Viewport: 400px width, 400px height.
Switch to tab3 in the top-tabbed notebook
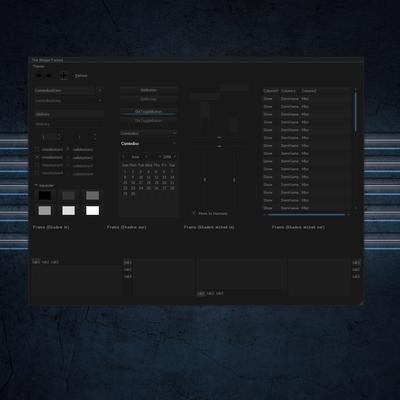(x=55, y=262)
